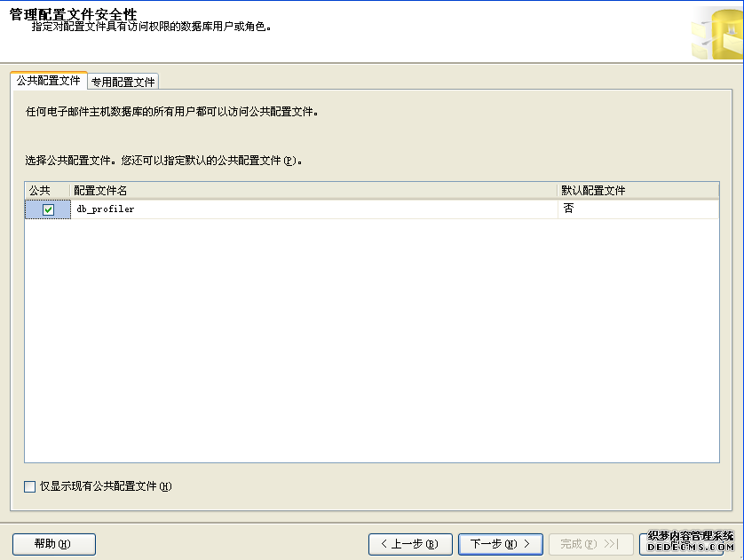Click the 选择公共配置文件 instruction label
The width and height of the screenshot is (744, 560).
[164, 162]
